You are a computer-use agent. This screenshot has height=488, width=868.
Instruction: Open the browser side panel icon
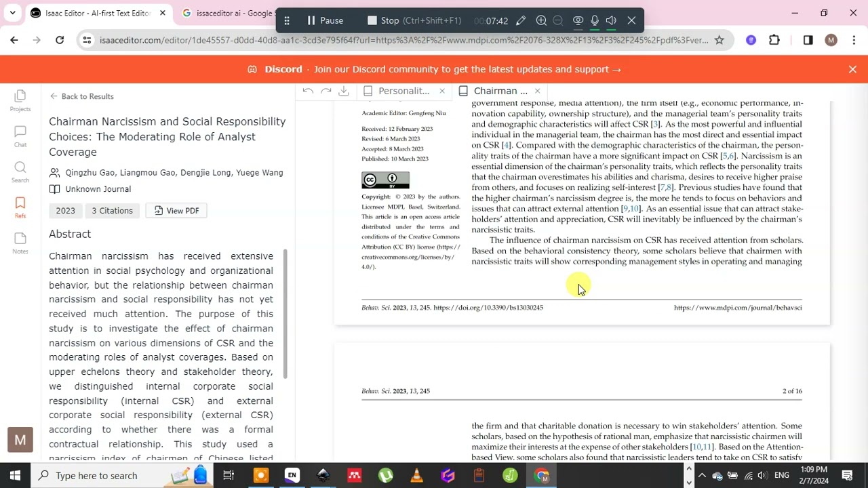(808, 40)
